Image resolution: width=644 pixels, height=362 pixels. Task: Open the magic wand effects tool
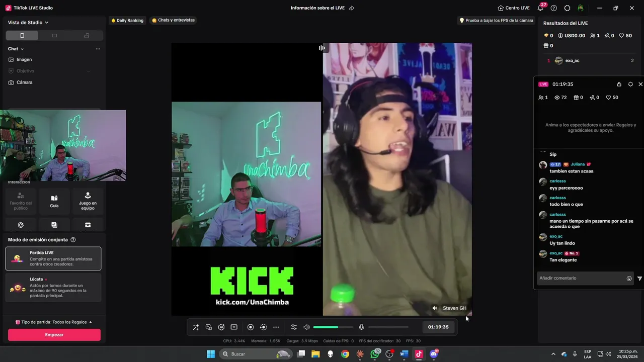pyautogui.click(x=196, y=327)
